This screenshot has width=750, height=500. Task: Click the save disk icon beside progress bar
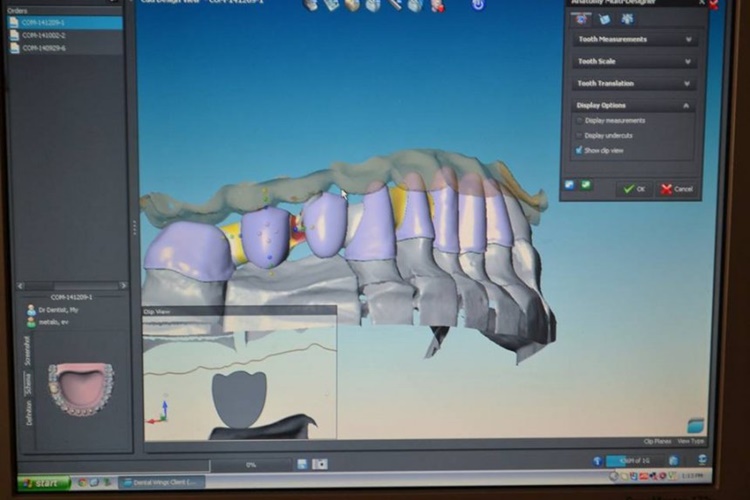302,464
